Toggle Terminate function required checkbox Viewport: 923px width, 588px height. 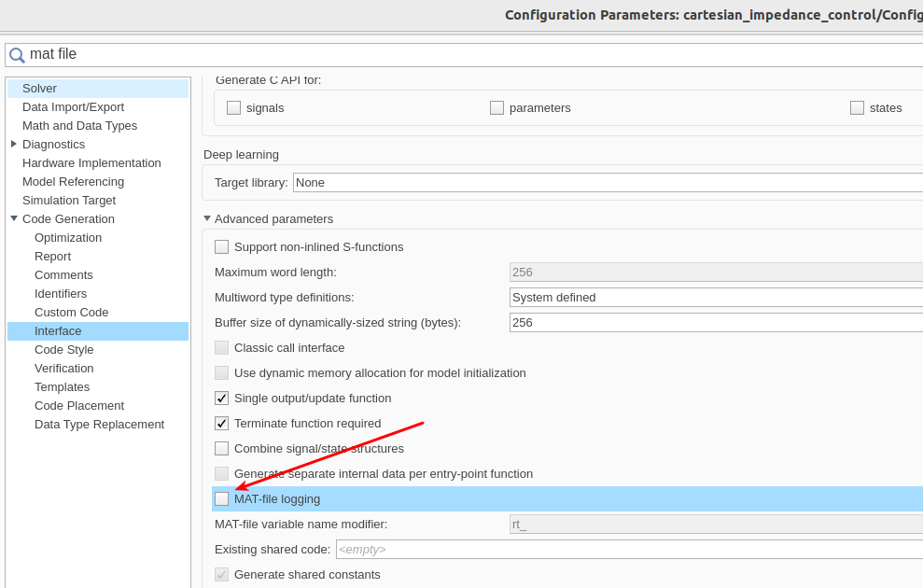click(x=221, y=424)
